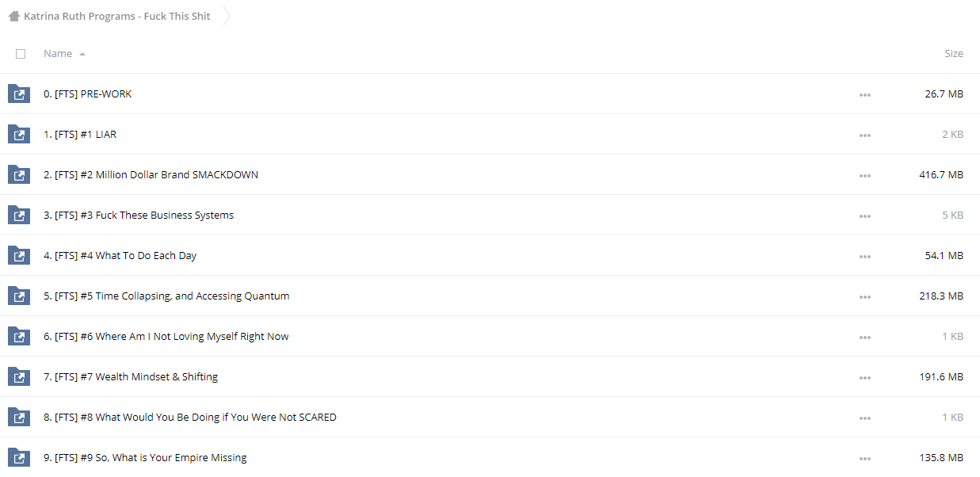Click the folder icon for Time Collapsing row
980x477 pixels.
tap(19, 296)
